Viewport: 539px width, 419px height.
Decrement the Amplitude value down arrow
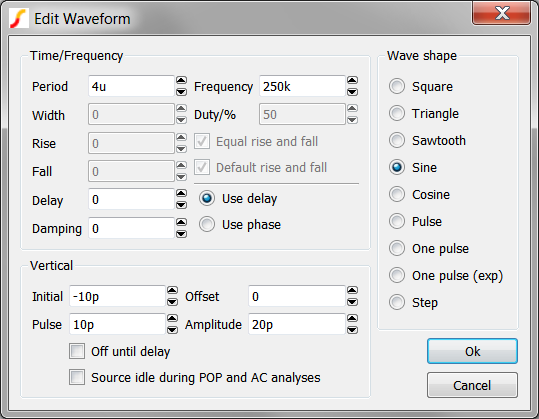pos(352,330)
